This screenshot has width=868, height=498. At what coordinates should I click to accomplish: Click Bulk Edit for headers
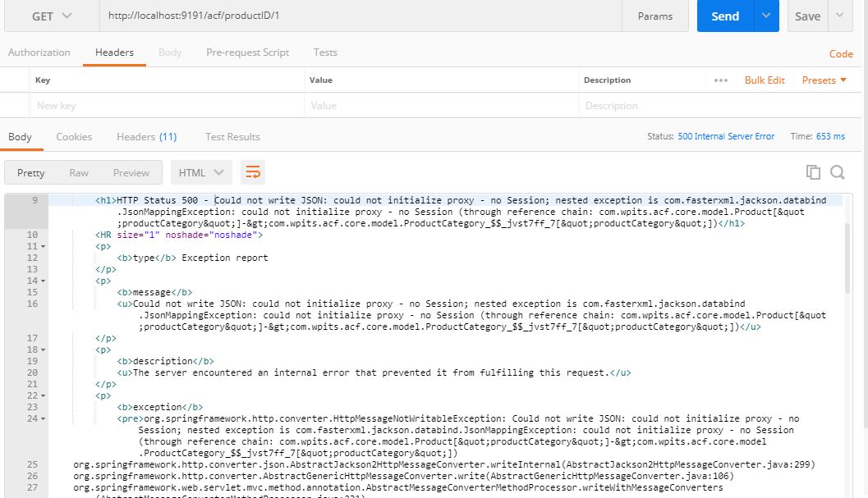tap(765, 80)
